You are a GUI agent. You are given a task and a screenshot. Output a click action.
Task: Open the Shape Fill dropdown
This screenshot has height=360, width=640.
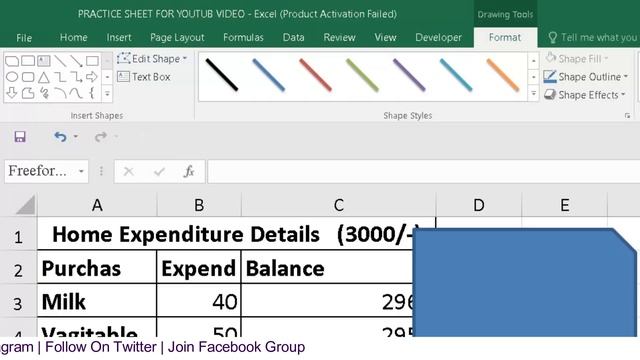point(576,59)
